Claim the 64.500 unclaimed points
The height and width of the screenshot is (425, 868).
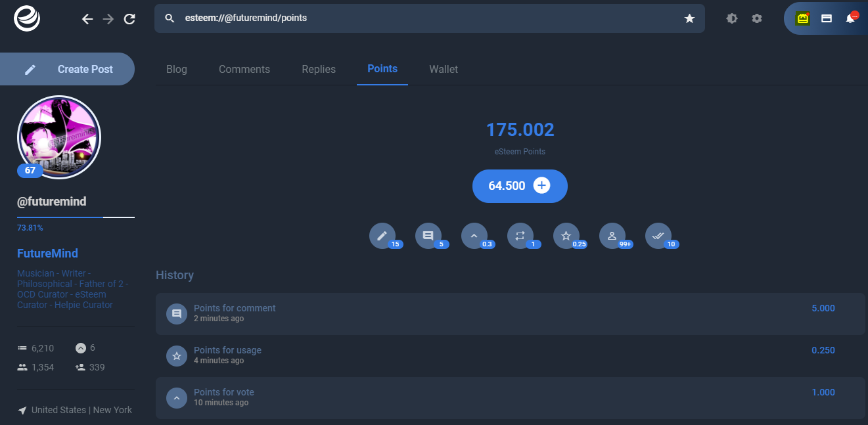520,186
